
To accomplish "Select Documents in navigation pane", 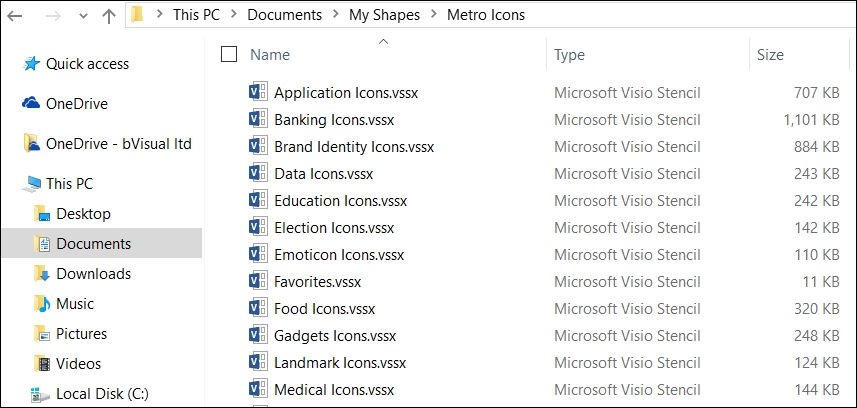I will (x=93, y=243).
